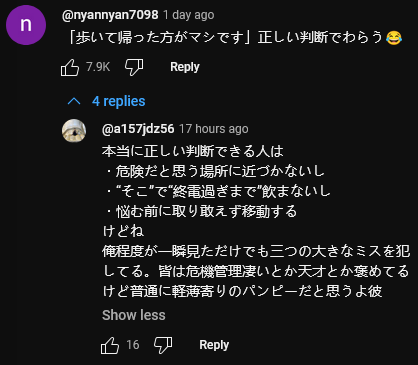Collapse the 4 replies thread chevron
Image resolution: width=418 pixels, height=365 pixels.
tap(74, 101)
